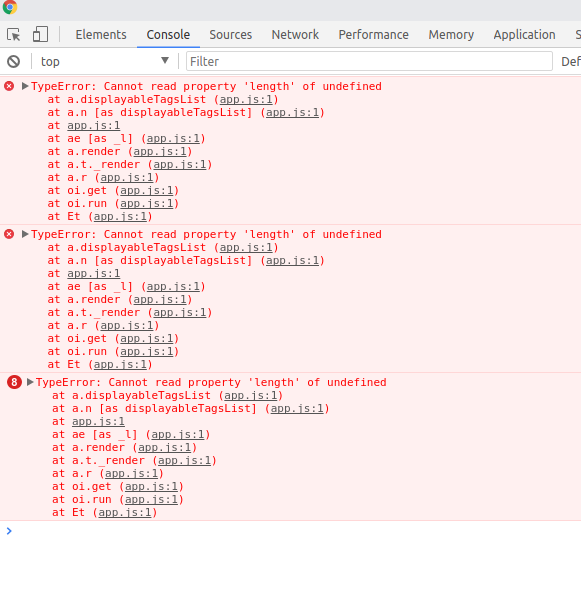Open bare app.js:1 link in second error
Screen dimensions: 581x599
tap(94, 273)
